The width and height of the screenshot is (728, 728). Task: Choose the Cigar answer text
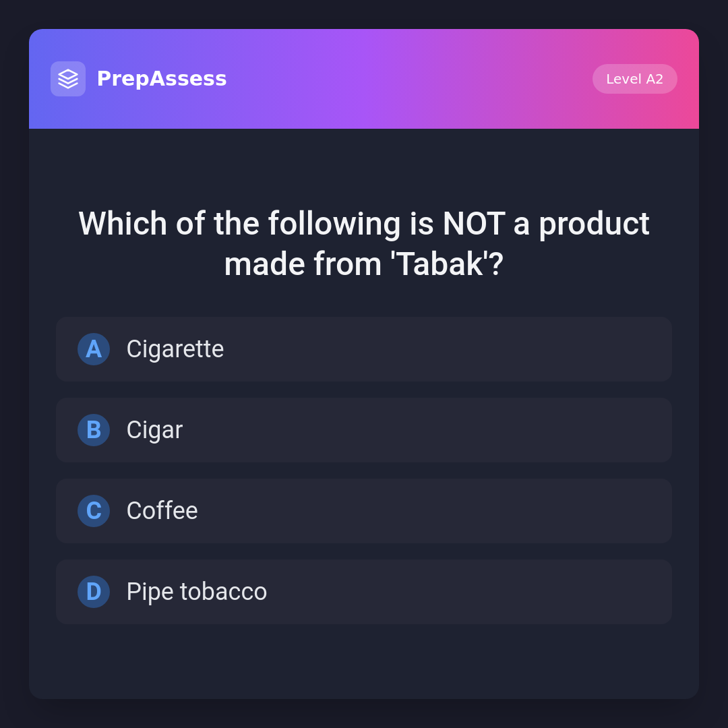tap(154, 430)
